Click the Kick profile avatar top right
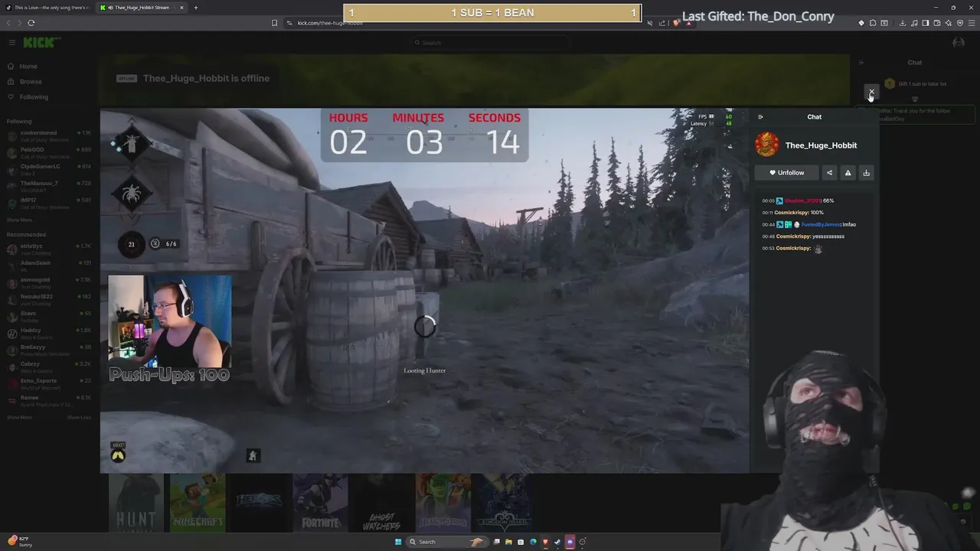 [958, 43]
